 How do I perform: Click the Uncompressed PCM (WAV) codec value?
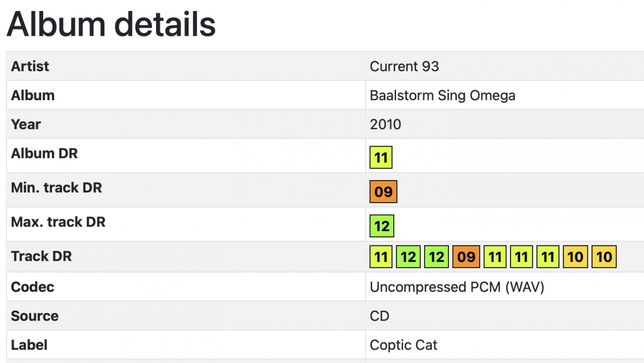point(457,287)
